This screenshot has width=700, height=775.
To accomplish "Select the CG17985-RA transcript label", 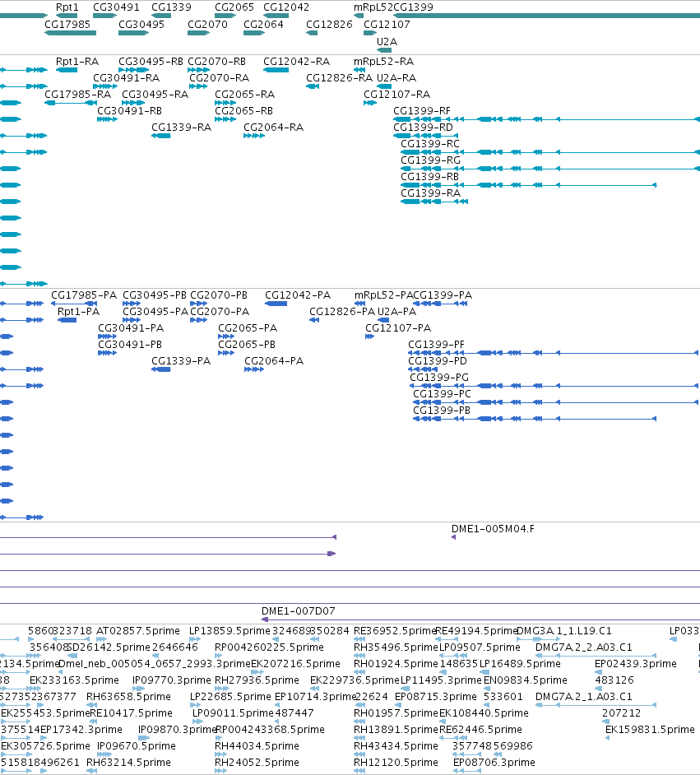I will click(x=78, y=94).
